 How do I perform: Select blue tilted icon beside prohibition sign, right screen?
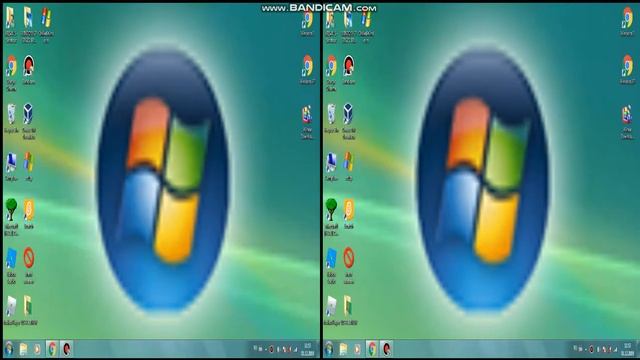click(x=331, y=259)
